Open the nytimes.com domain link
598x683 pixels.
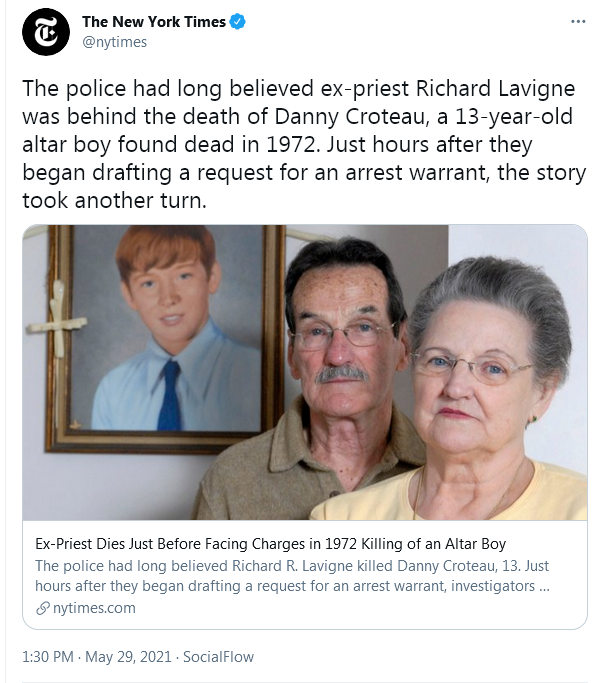(x=94, y=608)
